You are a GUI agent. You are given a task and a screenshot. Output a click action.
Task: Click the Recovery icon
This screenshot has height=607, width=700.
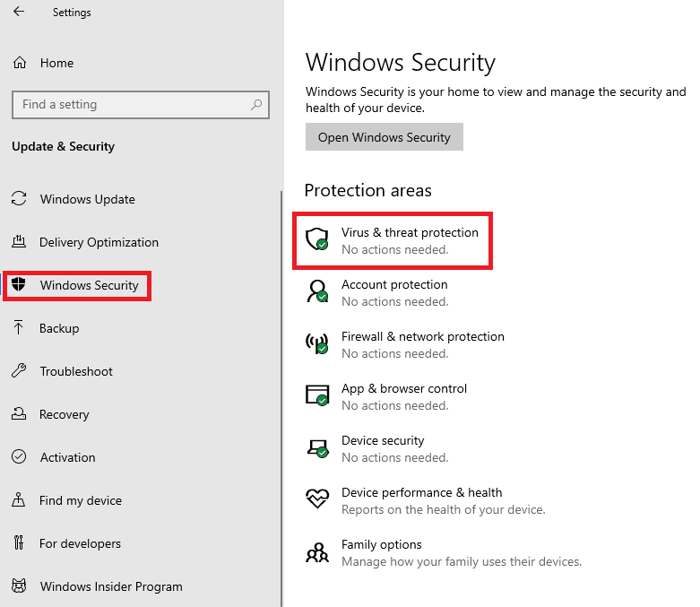(x=18, y=413)
